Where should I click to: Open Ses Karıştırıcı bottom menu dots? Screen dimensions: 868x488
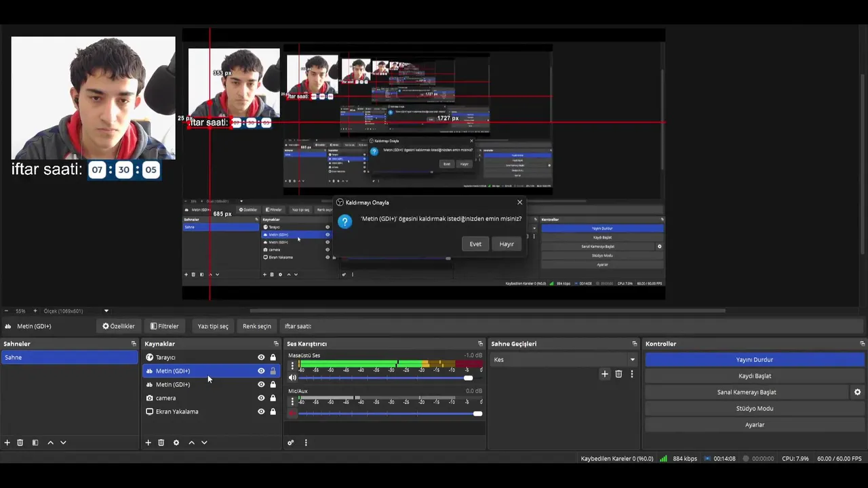pyautogui.click(x=306, y=443)
